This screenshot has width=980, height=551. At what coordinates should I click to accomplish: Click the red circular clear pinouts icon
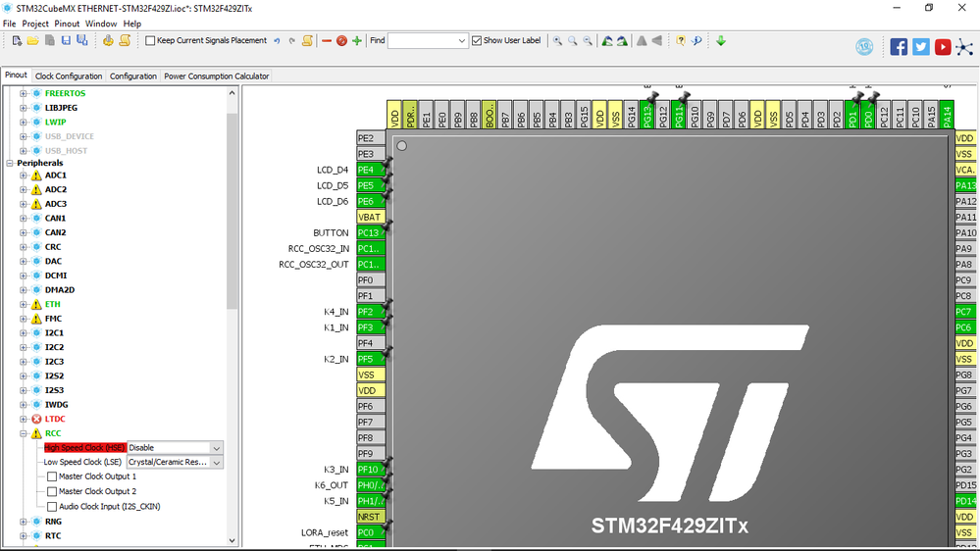(342, 41)
